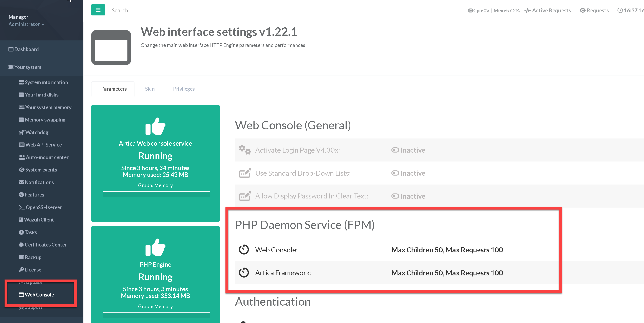Expand the Dashboard sidebar item
This screenshot has width=644, height=323.
(26, 49)
